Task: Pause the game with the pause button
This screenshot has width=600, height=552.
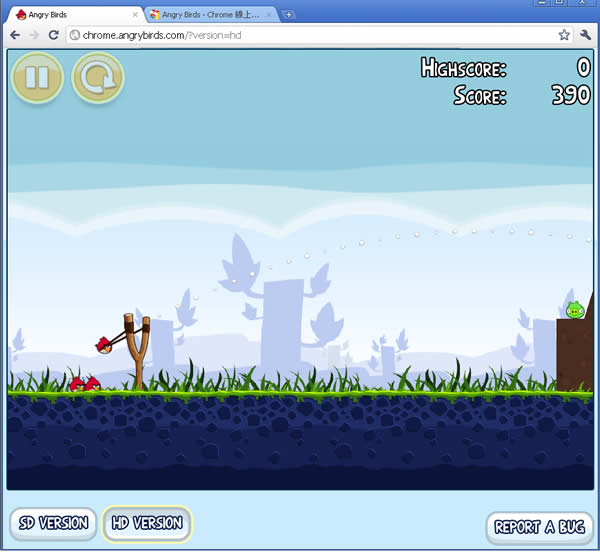Action: (38, 78)
